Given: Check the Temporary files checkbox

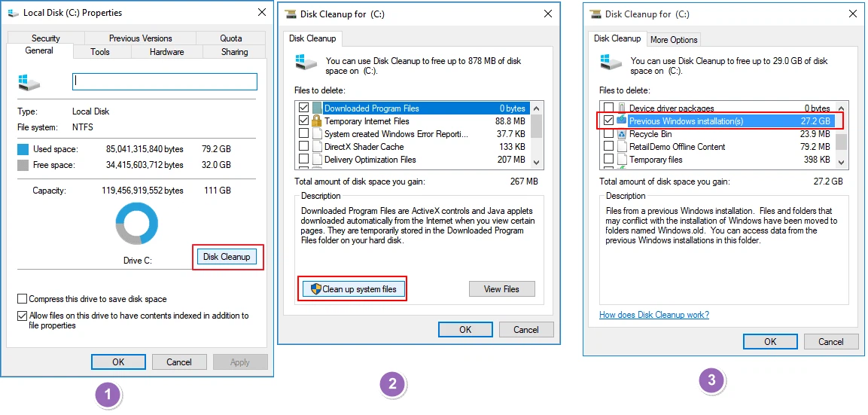Looking at the screenshot, I should pyautogui.click(x=608, y=160).
